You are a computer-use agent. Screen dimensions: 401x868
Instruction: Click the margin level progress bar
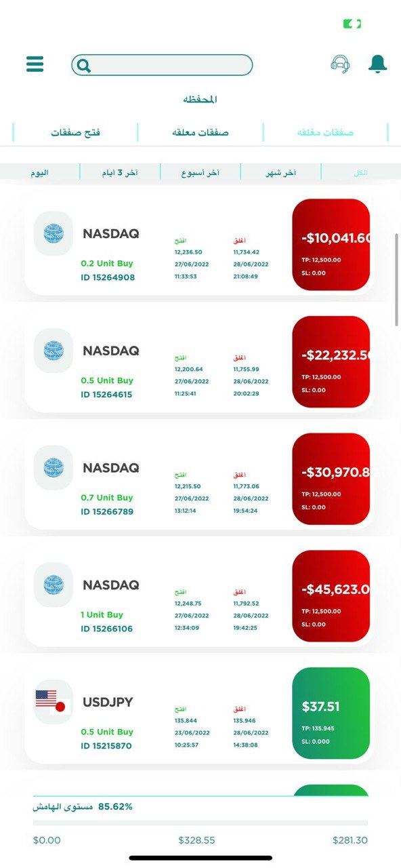click(x=200, y=823)
